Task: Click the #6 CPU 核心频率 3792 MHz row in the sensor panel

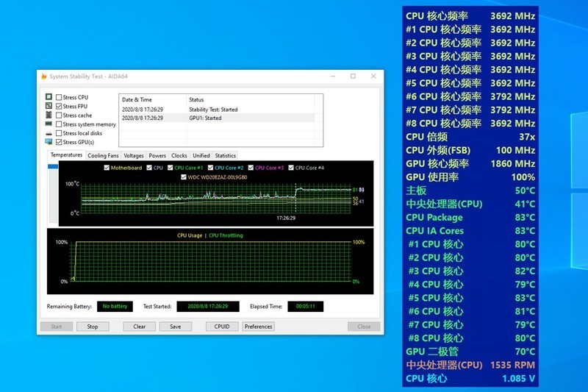Action: [x=470, y=96]
